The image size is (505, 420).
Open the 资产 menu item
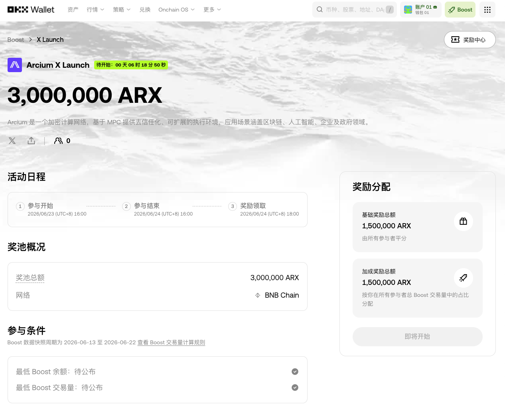click(x=73, y=10)
